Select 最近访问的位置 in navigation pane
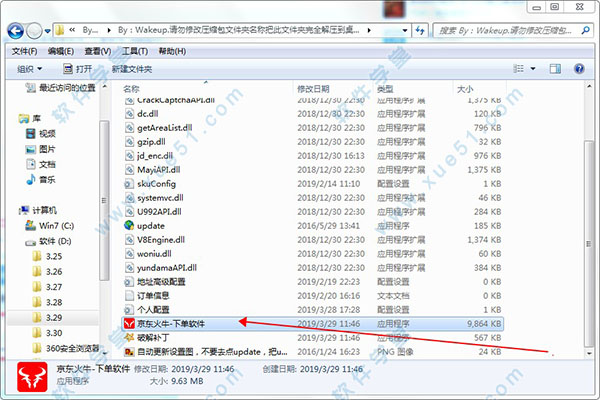 point(60,88)
